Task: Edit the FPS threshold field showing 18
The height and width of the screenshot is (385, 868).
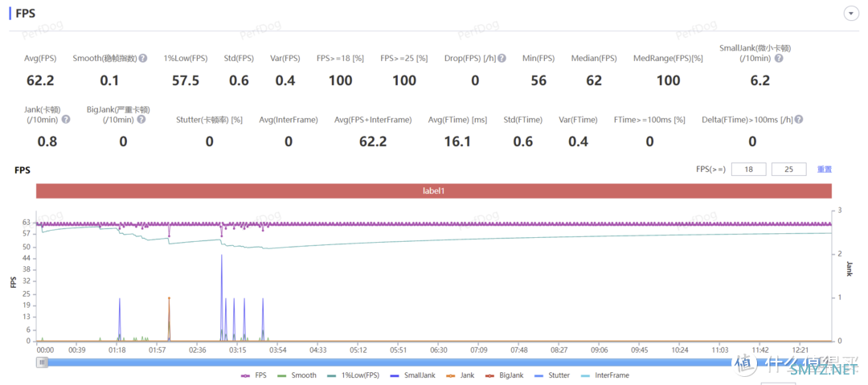Action: pos(748,170)
